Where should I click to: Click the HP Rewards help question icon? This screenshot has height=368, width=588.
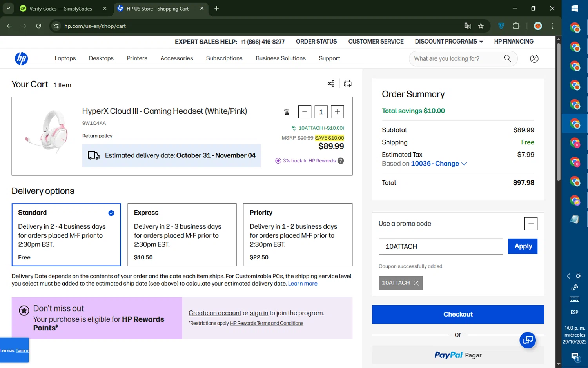(341, 161)
